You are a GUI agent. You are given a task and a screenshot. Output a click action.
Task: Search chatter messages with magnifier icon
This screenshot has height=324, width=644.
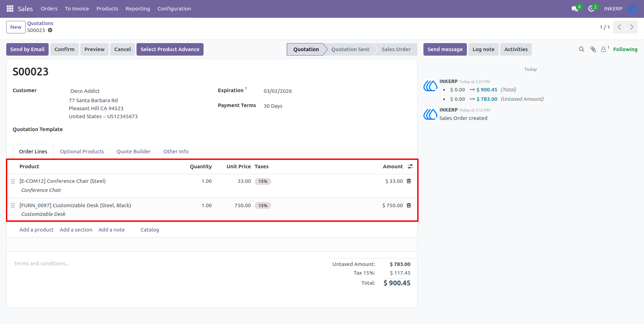point(581,49)
